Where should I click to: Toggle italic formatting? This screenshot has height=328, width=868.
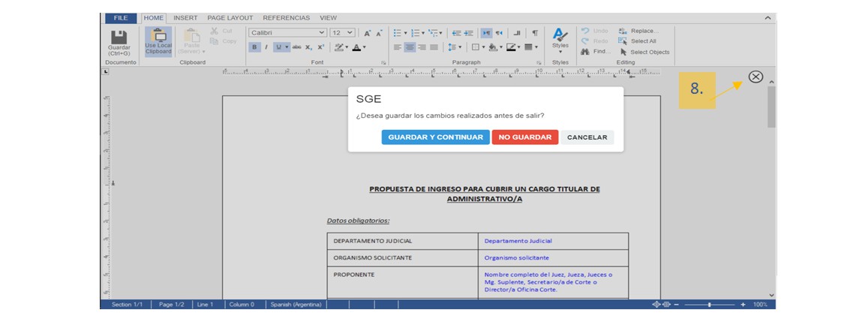pos(266,47)
